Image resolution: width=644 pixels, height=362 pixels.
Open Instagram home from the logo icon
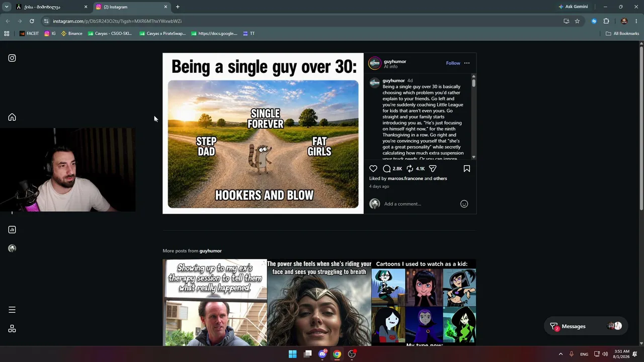click(x=12, y=58)
